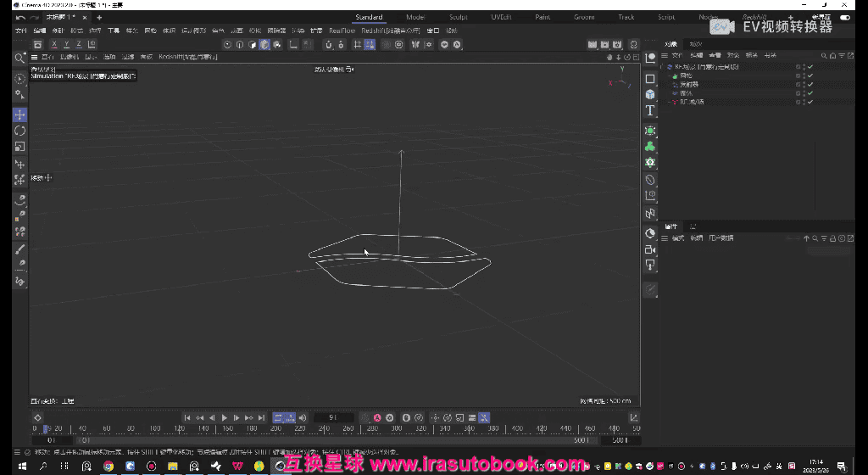
Task: Open the viewport Redshift menu
Action: click(x=187, y=57)
